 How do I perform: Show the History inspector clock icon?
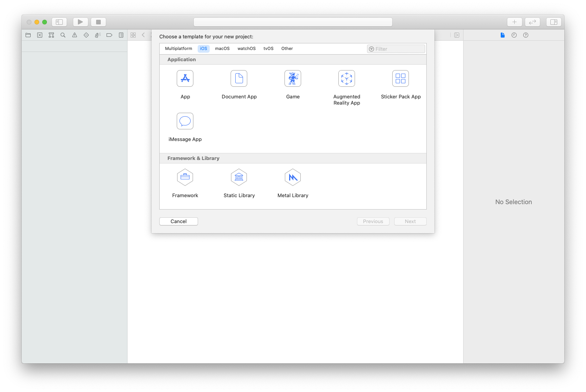tap(514, 35)
